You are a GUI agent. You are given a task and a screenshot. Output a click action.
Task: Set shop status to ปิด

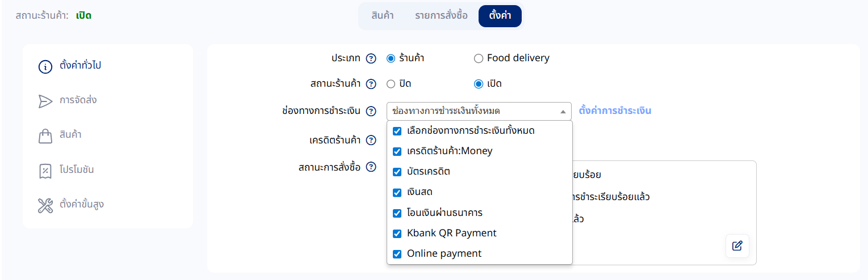(x=391, y=84)
